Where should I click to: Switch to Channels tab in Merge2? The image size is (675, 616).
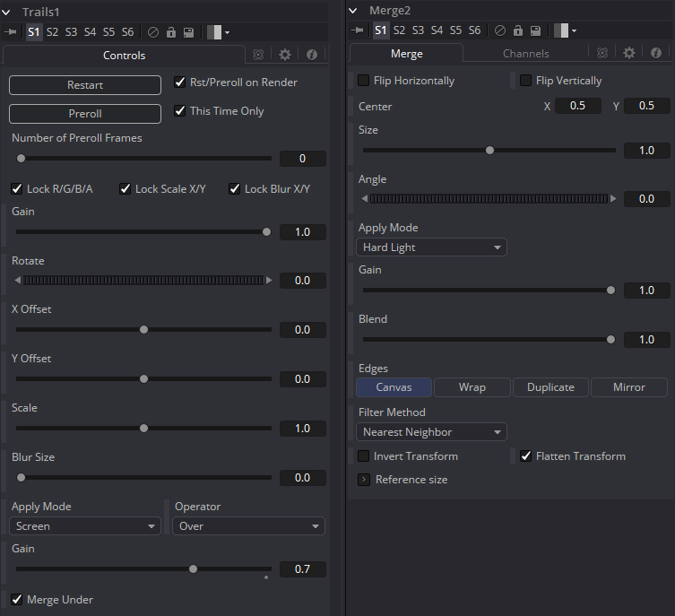click(x=525, y=54)
